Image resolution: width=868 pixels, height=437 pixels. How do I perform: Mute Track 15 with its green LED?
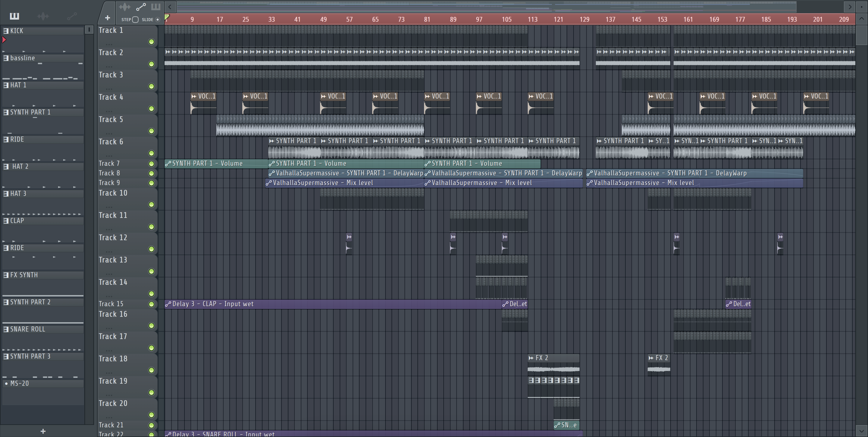click(151, 304)
